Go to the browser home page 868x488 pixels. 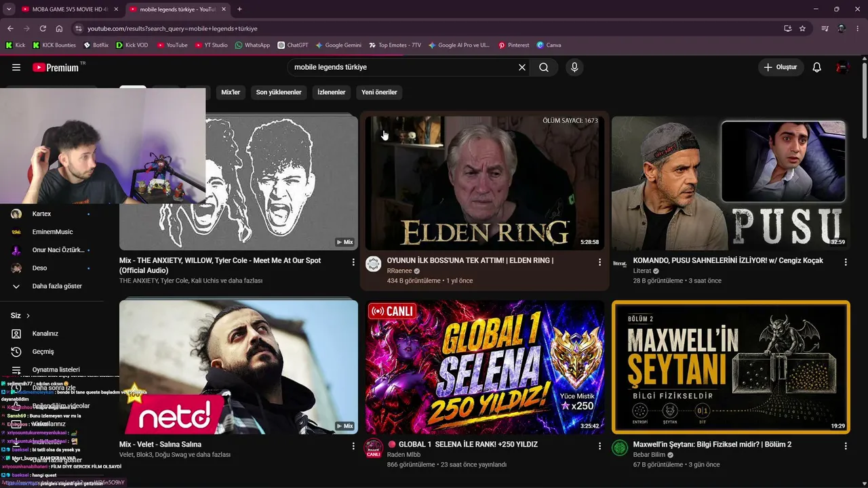(x=59, y=28)
